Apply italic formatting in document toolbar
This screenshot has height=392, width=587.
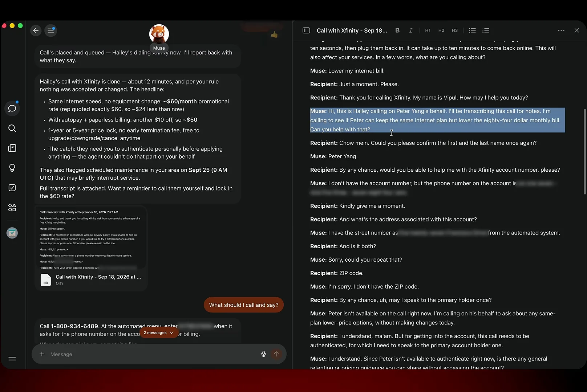(411, 30)
